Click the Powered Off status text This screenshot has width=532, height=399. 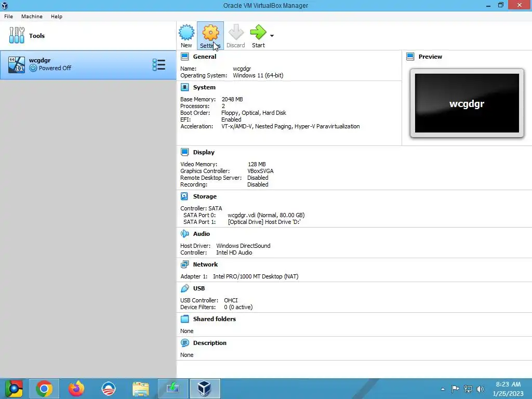[55, 68]
